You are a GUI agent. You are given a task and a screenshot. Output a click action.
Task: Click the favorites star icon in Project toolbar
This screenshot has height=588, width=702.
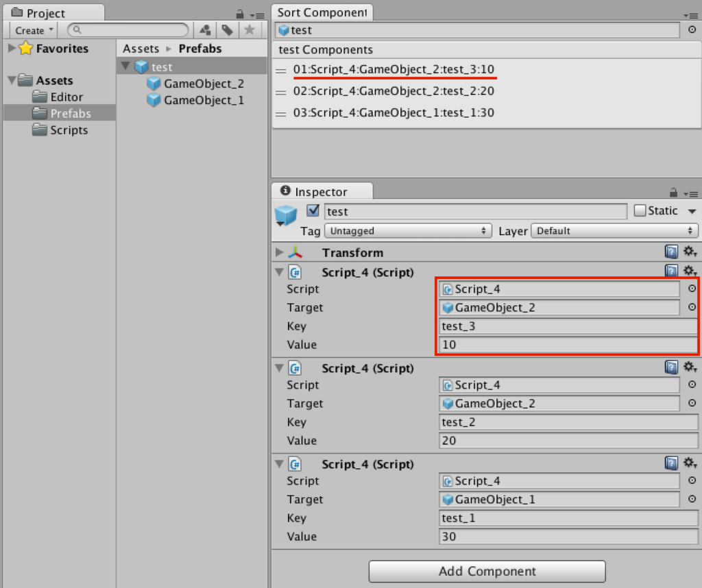[x=250, y=30]
